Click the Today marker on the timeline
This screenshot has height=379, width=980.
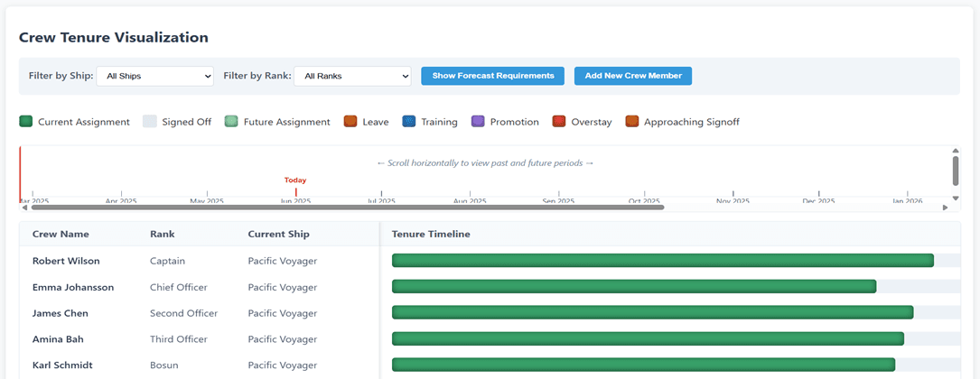pyautogui.click(x=295, y=180)
